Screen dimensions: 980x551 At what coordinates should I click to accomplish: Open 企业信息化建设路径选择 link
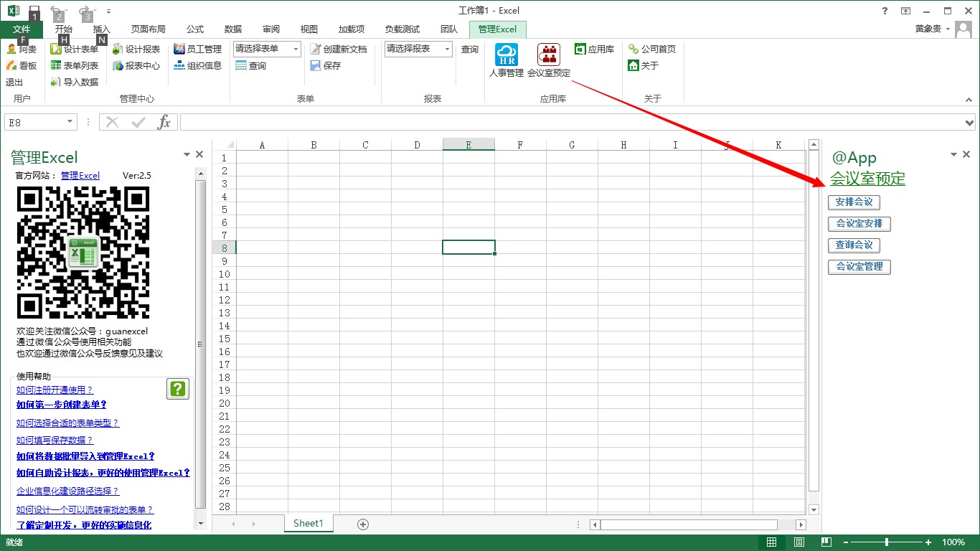point(67,491)
